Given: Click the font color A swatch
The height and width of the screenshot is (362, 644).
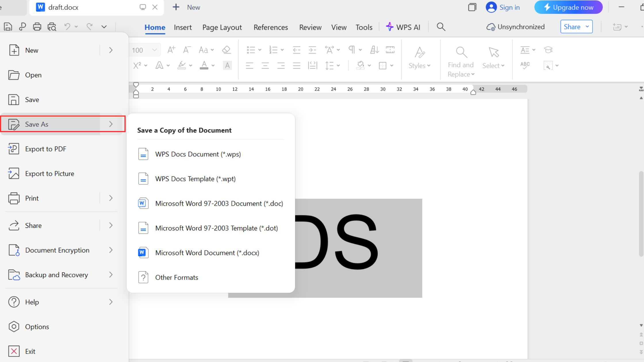Looking at the screenshot, I should [x=204, y=66].
